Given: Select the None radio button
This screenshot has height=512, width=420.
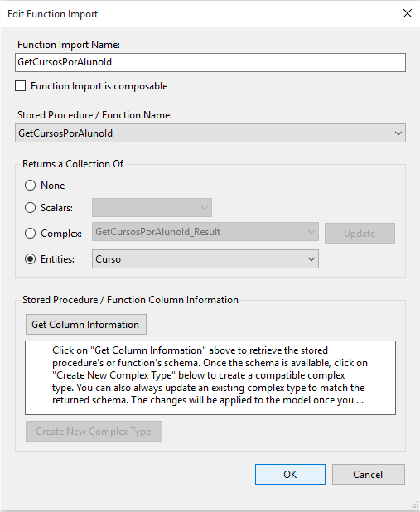Looking at the screenshot, I should pos(31,186).
